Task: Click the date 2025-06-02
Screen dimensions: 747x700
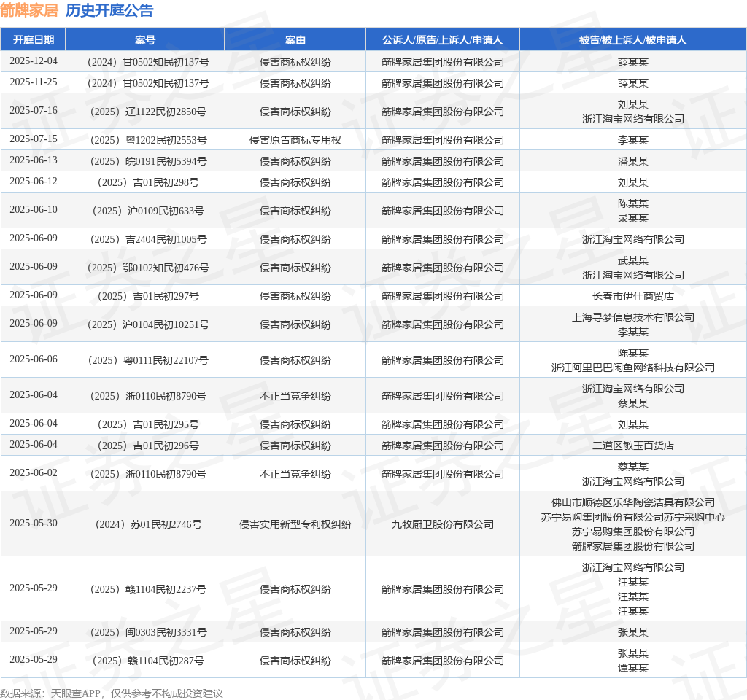Action: pos(34,472)
